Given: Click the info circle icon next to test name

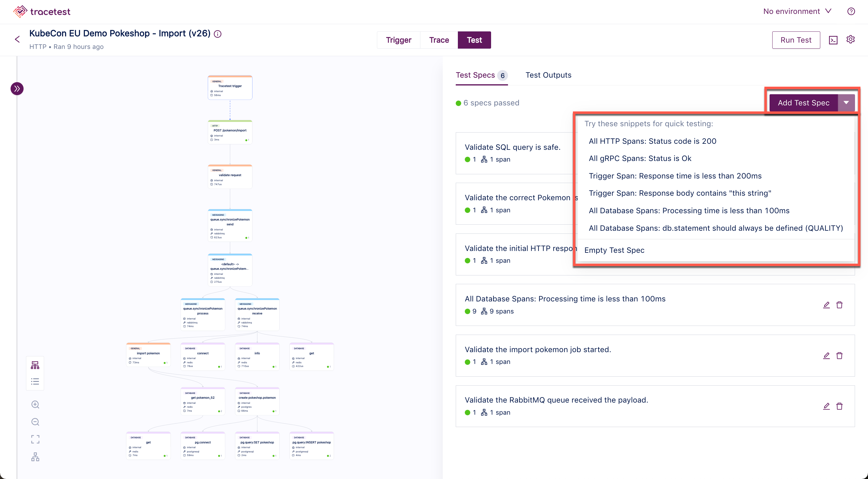Looking at the screenshot, I should [219, 33].
